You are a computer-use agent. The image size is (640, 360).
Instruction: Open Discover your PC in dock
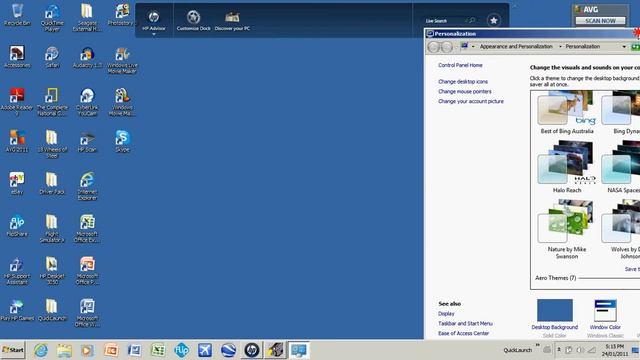232,20
